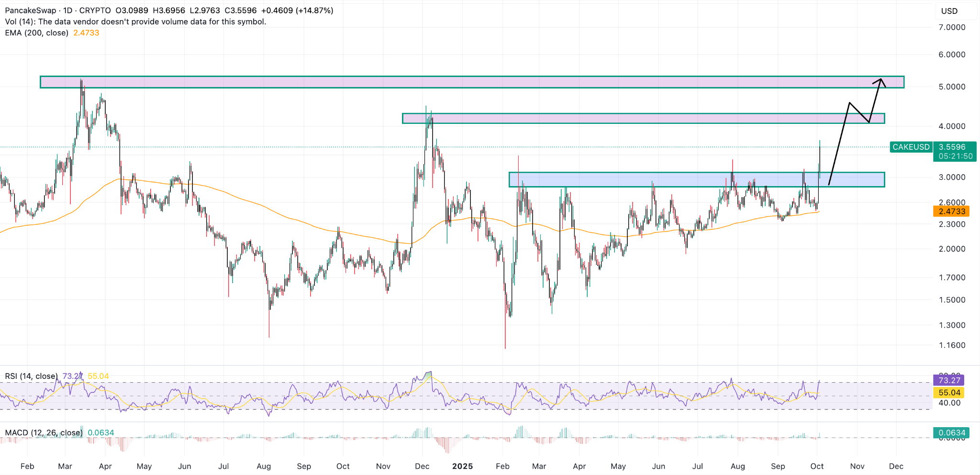Click the 1.5000 price axis label
Image resolution: width=980 pixels, height=475 pixels.
(952, 300)
